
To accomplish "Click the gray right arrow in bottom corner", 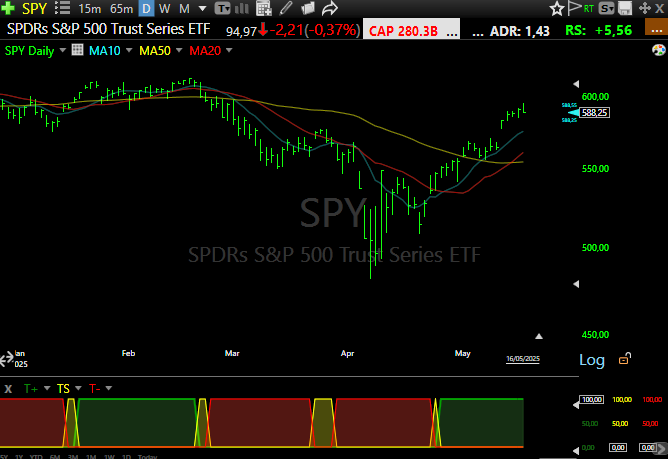I will click(663, 448).
